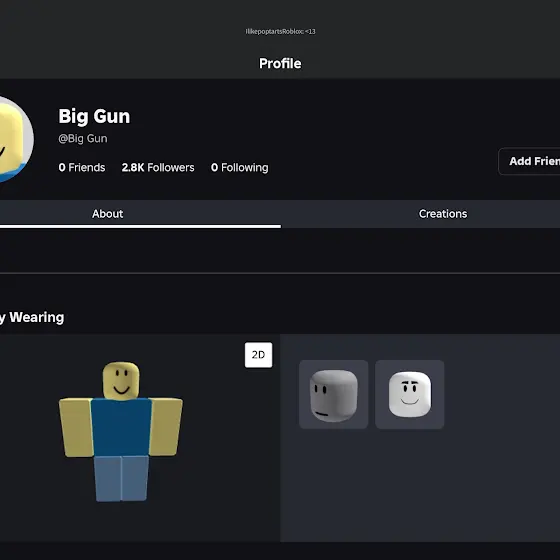Screen dimensions: 560x560
Task: Select the white smiling face item thumbnail
Action: [410, 395]
